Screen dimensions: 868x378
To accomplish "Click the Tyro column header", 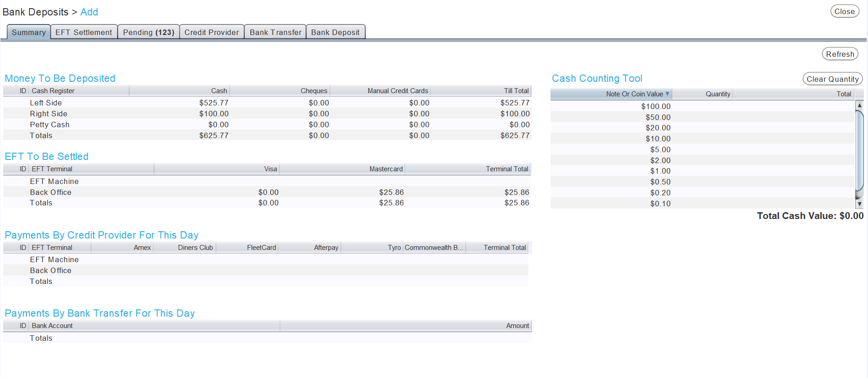I will 372,248.
